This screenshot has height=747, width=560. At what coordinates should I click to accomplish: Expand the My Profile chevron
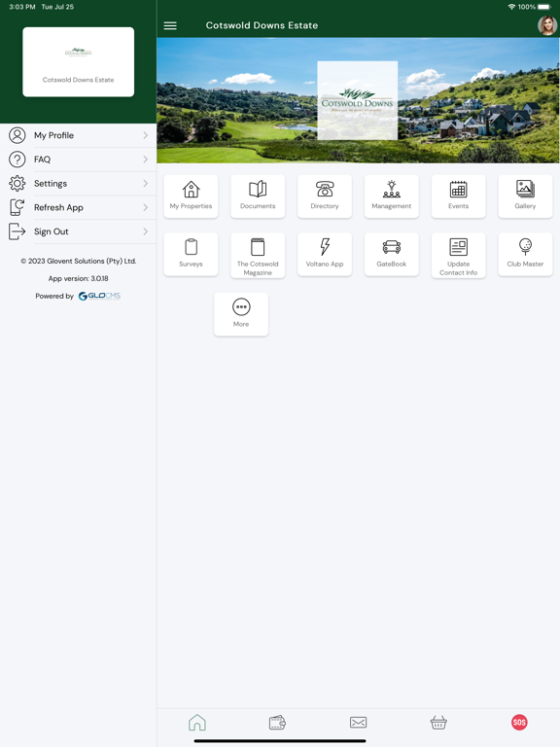point(145,135)
